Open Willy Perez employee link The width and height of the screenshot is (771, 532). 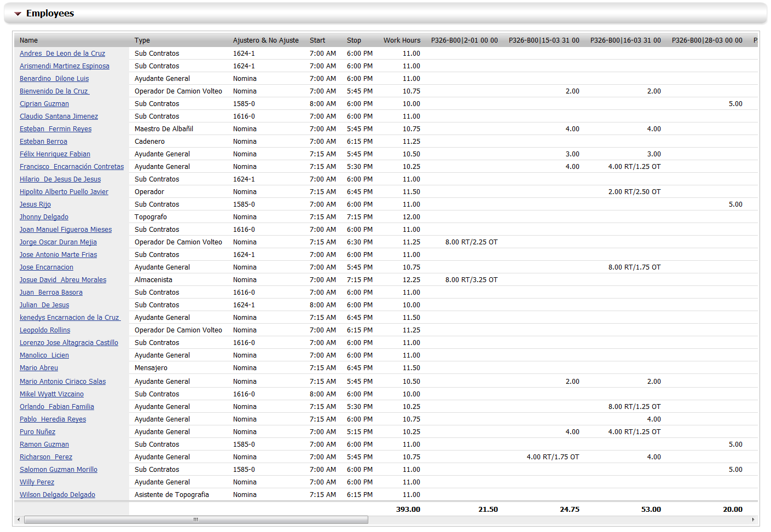coord(37,482)
